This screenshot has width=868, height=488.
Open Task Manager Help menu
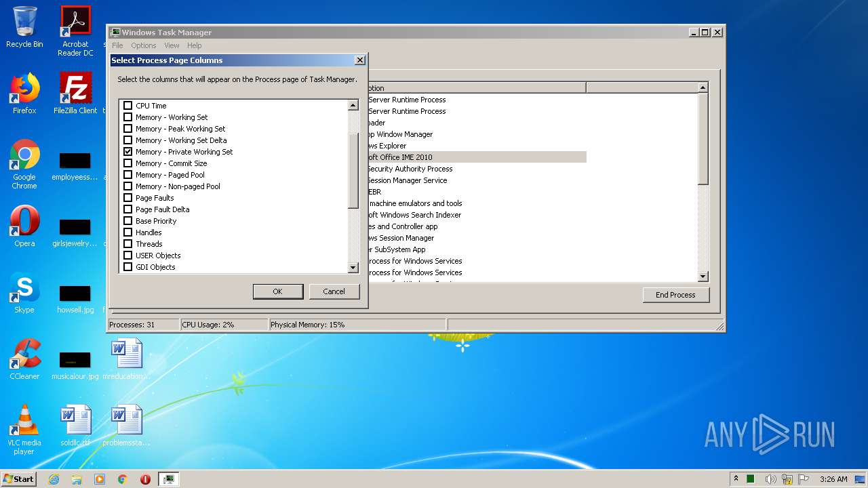click(195, 45)
